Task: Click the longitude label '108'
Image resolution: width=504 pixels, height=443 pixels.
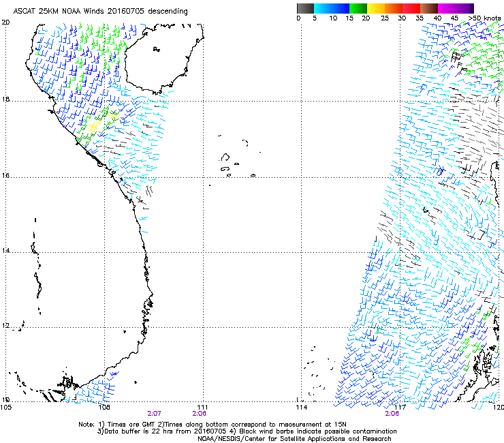Action: (x=104, y=408)
